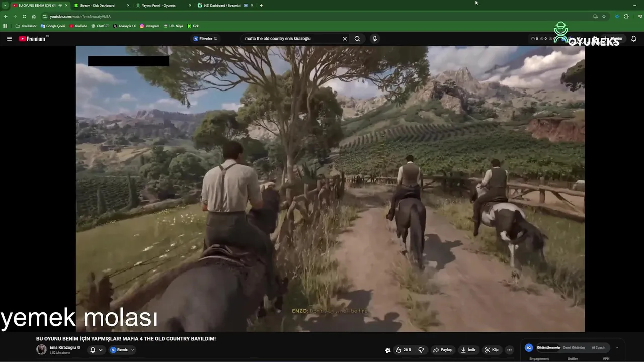This screenshot has width=644, height=362.
Task: Open install/cast icon in address bar
Action: pos(595,16)
